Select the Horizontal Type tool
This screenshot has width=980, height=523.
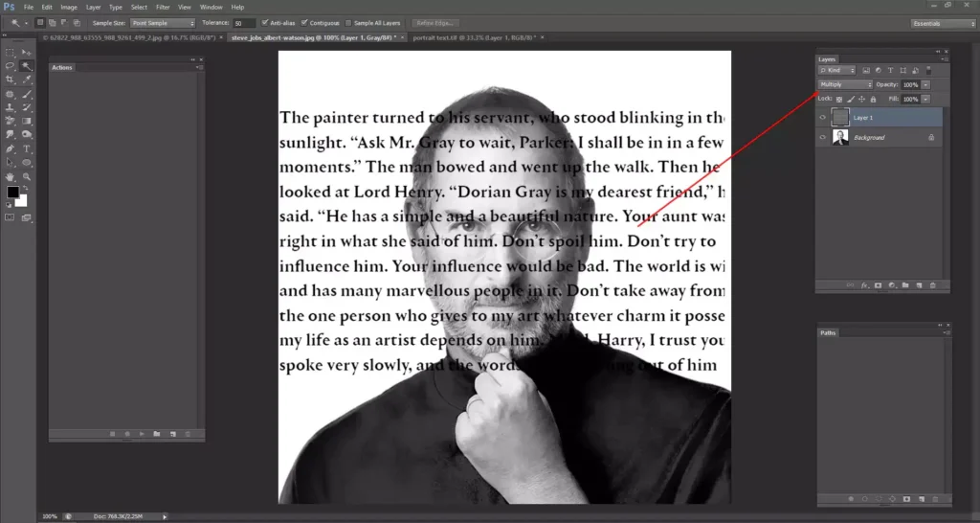point(27,148)
